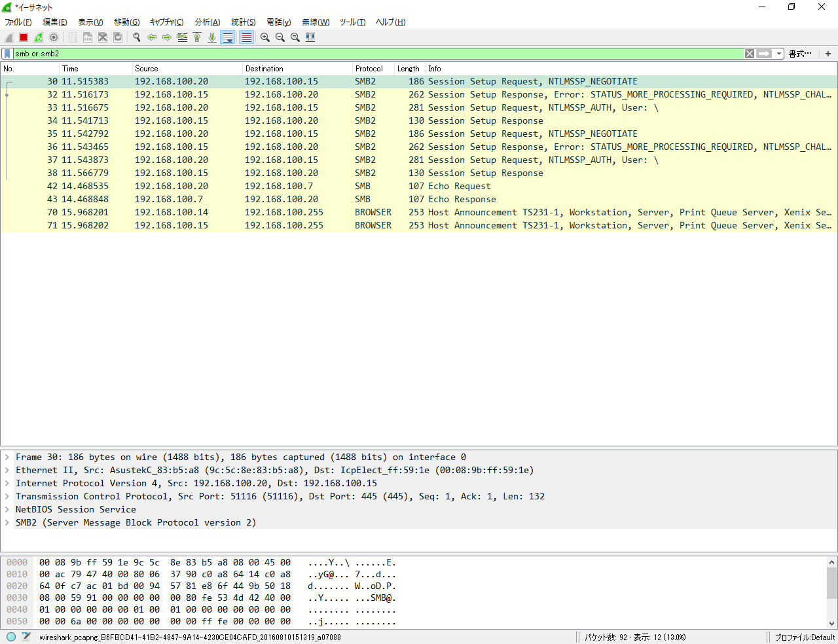Image resolution: width=838 pixels, height=644 pixels.
Task: Click the 書式 expression button
Action: [x=800, y=54]
